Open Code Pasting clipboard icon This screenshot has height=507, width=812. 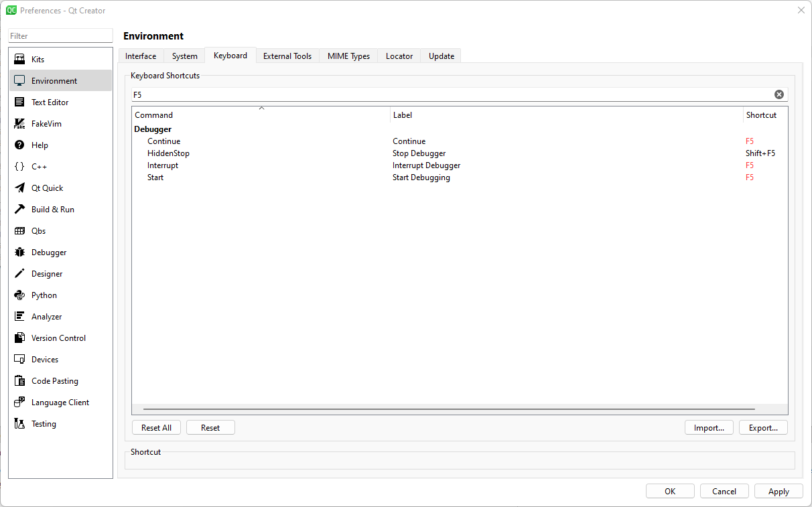click(19, 381)
